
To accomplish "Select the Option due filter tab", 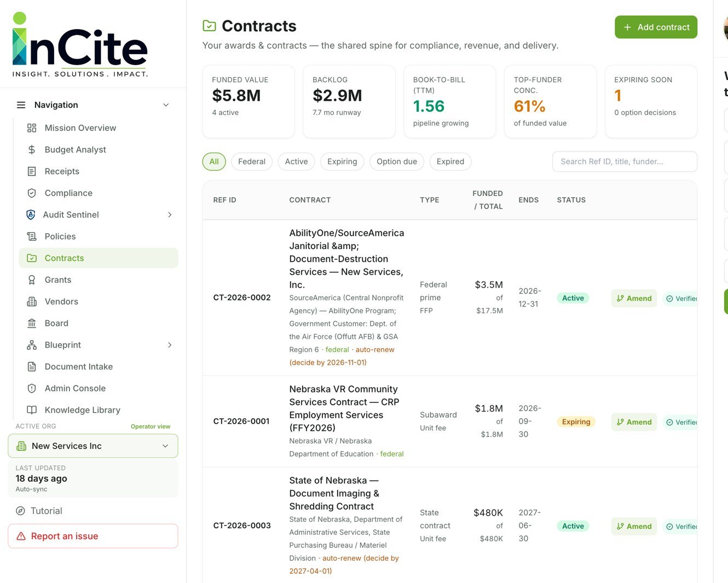I will (397, 161).
